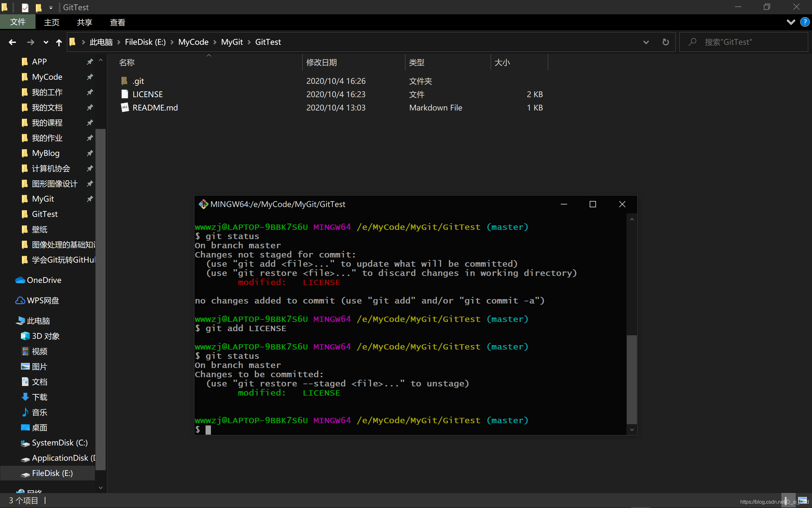Screen dimensions: 812x508
Task: Unpin MyBlog from quick access
Action: [90, 153]
